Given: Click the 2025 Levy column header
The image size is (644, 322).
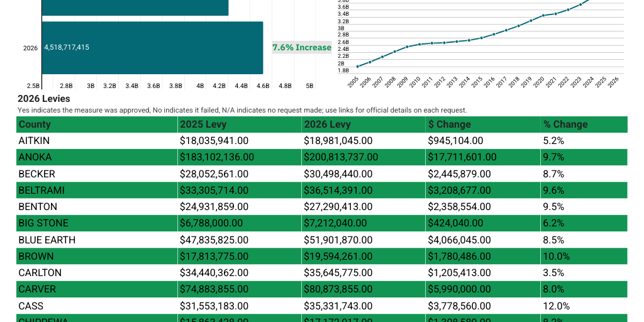Looking at the screenshot, I should point(240,125).
